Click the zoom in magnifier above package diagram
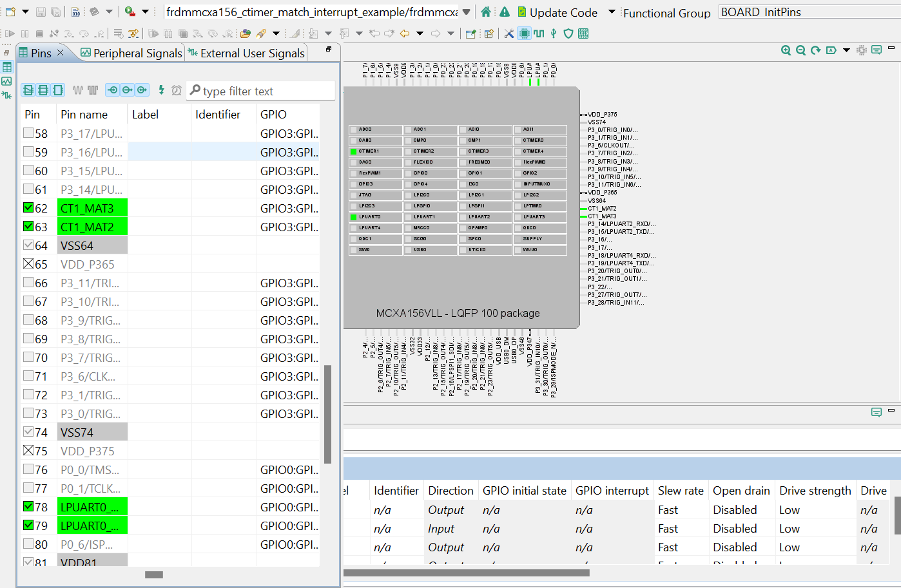Screen dimensions: 901x588 [786, 50]
